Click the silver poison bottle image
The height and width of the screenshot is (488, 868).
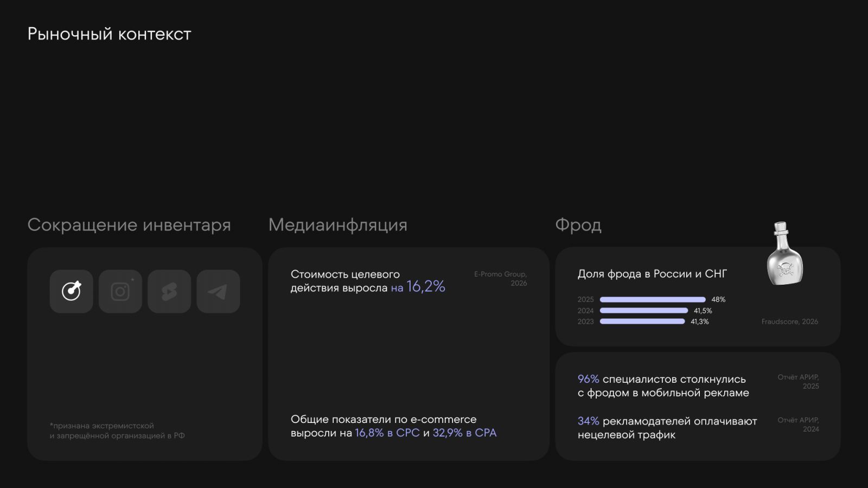coord(784,254)
